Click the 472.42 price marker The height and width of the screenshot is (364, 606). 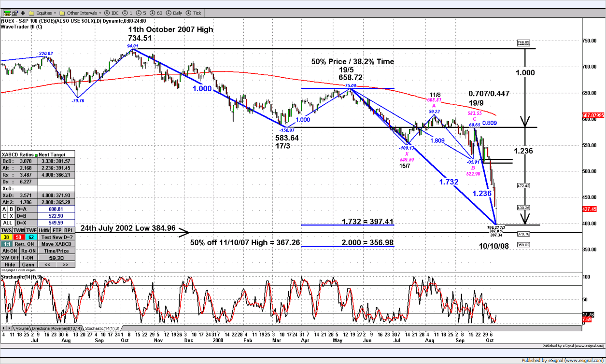pyautogui.click(x=524, y=185)
